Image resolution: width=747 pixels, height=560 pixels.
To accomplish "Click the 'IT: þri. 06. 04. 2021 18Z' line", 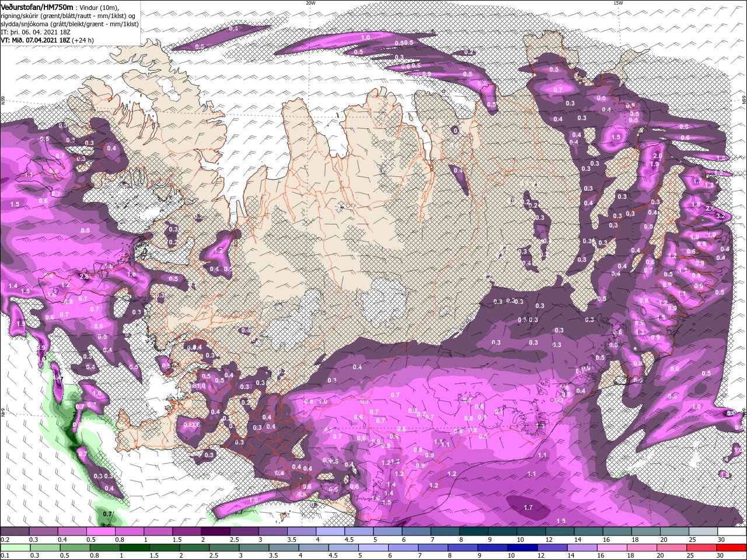I will pyautogui.click(x=36, y=32).
